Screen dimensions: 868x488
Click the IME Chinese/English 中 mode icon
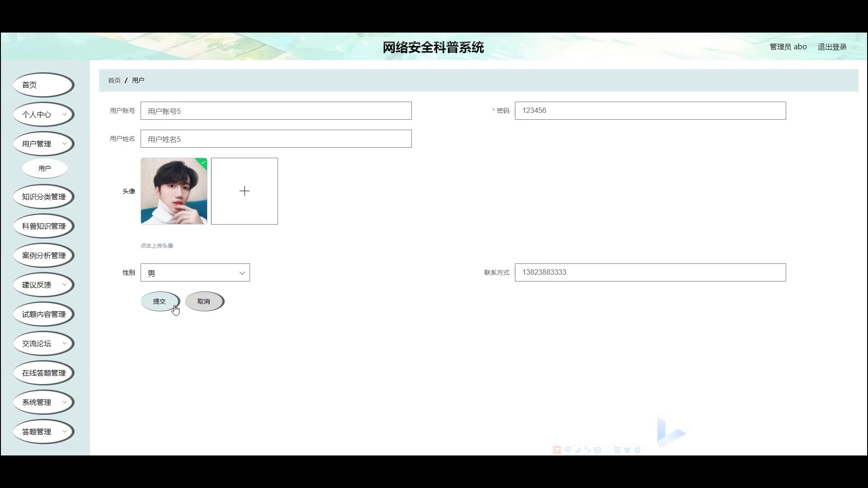568,450
